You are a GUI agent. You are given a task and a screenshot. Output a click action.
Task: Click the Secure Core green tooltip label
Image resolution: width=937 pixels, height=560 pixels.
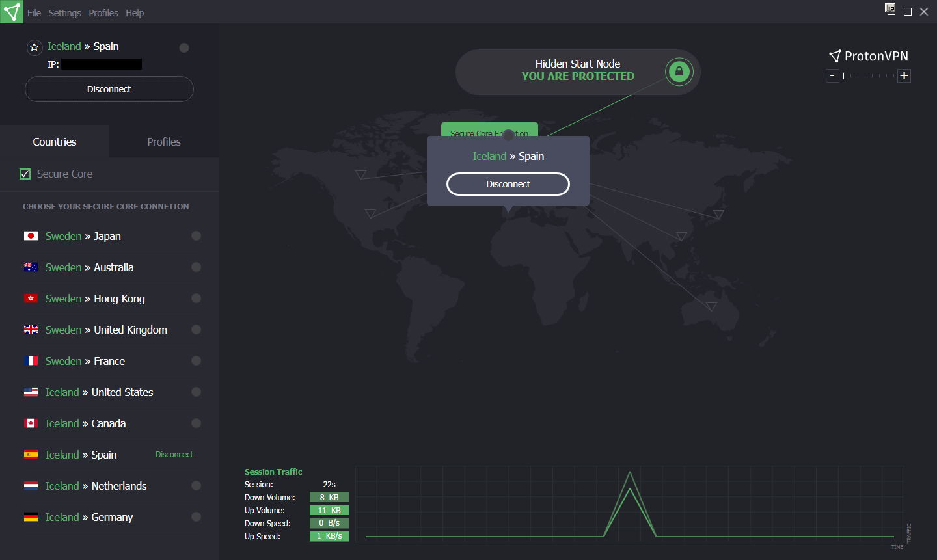click(x=489, y=129)
